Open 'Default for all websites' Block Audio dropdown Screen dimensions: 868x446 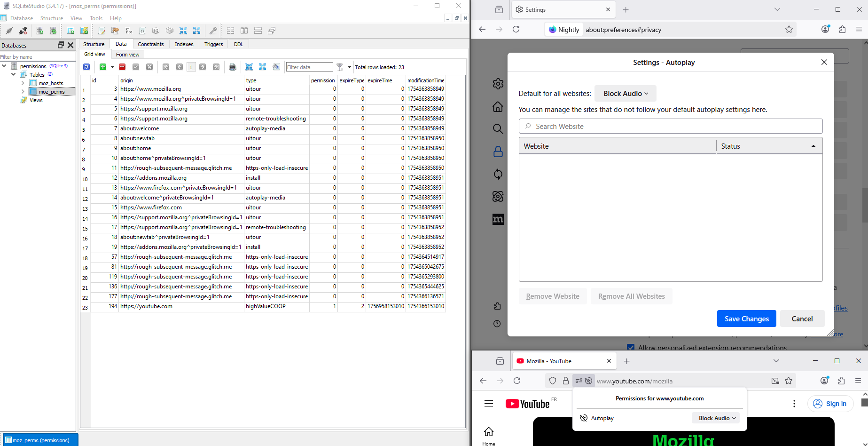pos(625,94)
